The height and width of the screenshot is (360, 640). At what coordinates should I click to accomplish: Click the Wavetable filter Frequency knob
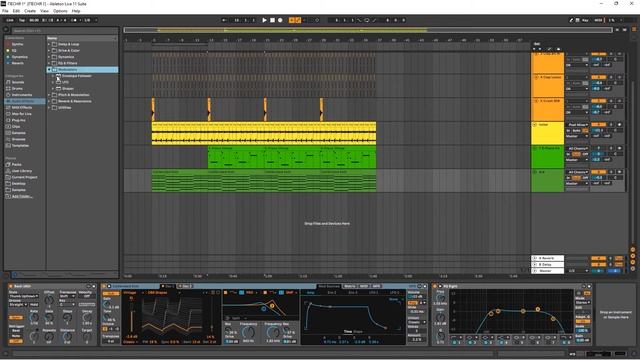point(248,332)
